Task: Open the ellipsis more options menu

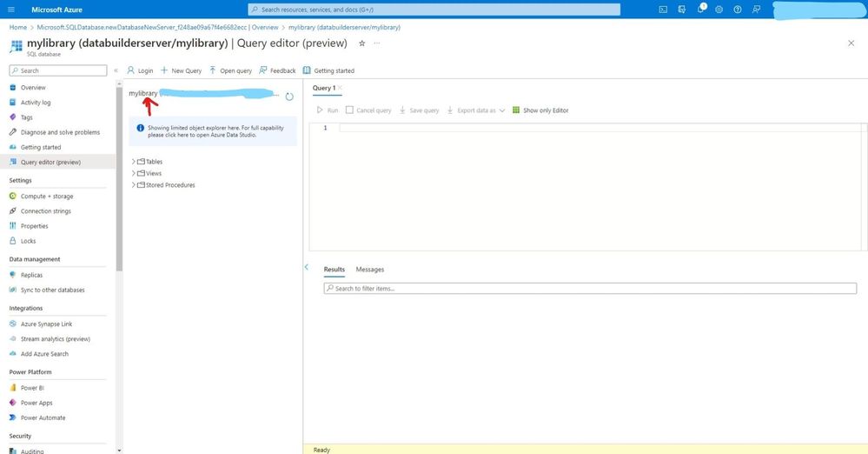Action: coord(377,43)
